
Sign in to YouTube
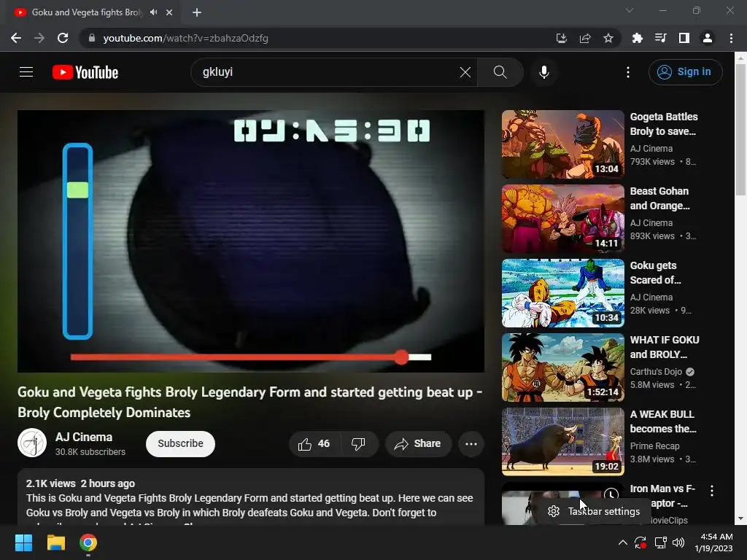[685, 72]
